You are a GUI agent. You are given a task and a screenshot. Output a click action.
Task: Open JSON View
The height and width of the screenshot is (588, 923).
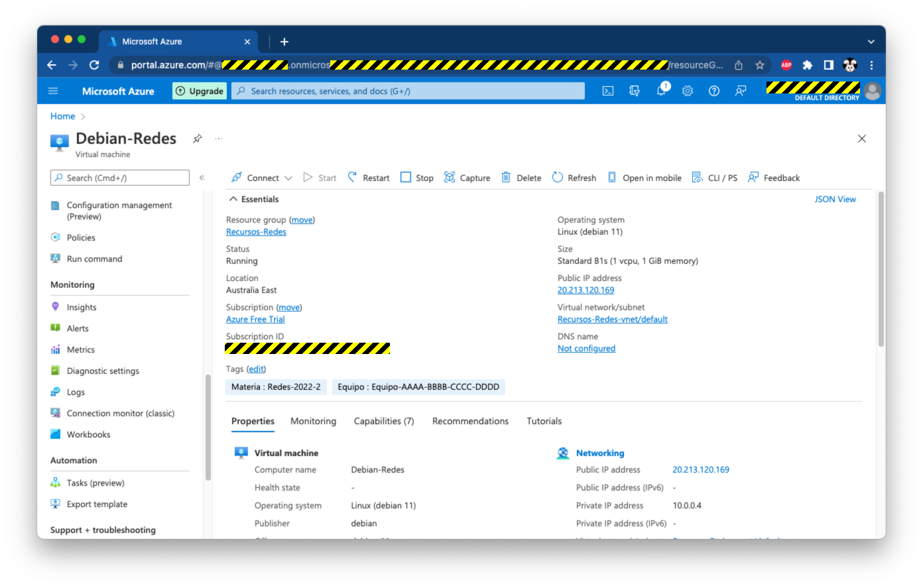pos(835,199)
